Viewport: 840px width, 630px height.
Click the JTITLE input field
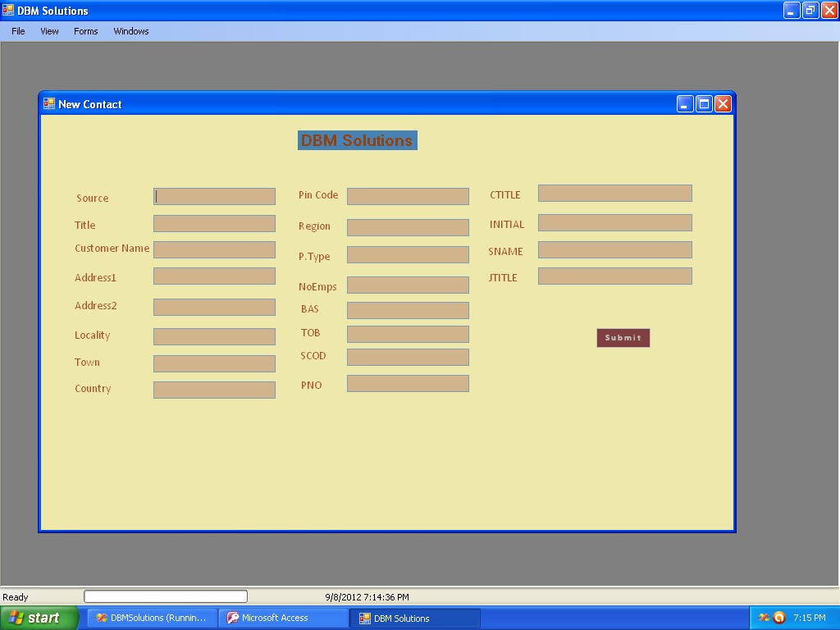coord(614,276)
